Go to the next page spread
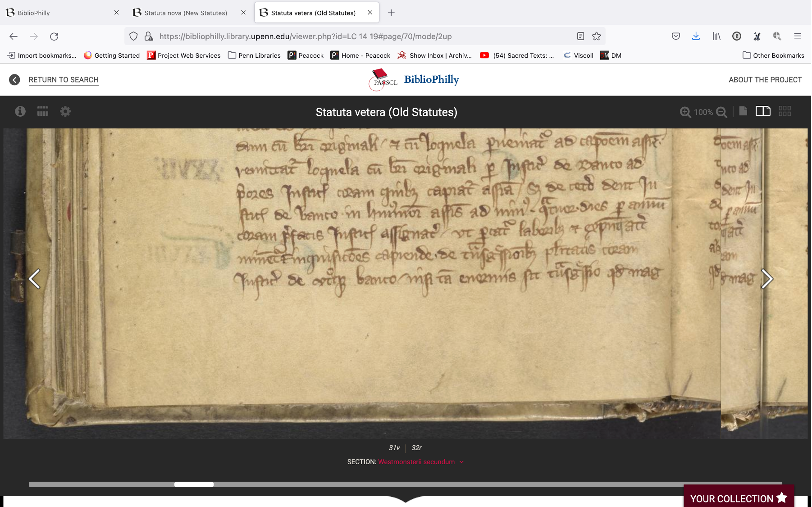The image size is (812, 507). point(767,279)
